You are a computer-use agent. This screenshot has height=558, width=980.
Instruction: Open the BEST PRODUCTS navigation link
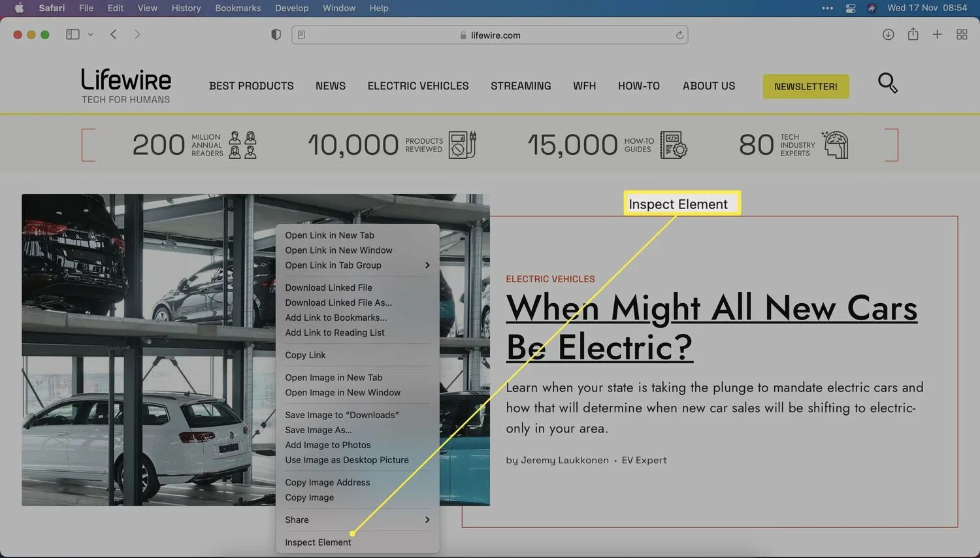[x=252, y=86]
